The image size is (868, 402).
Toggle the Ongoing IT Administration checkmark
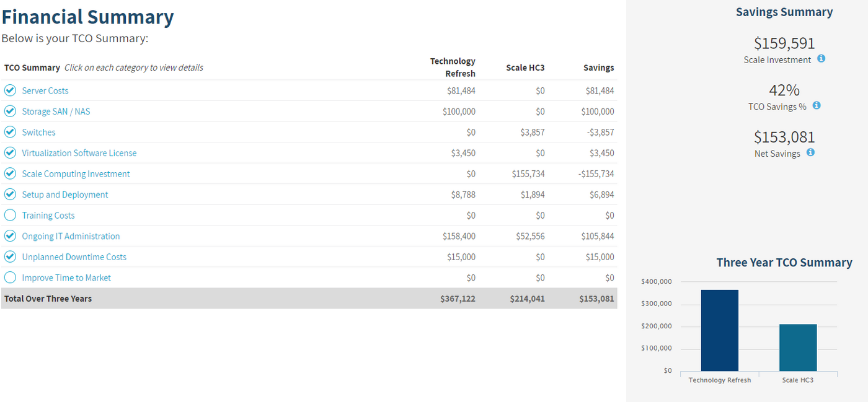click(10, 236)
